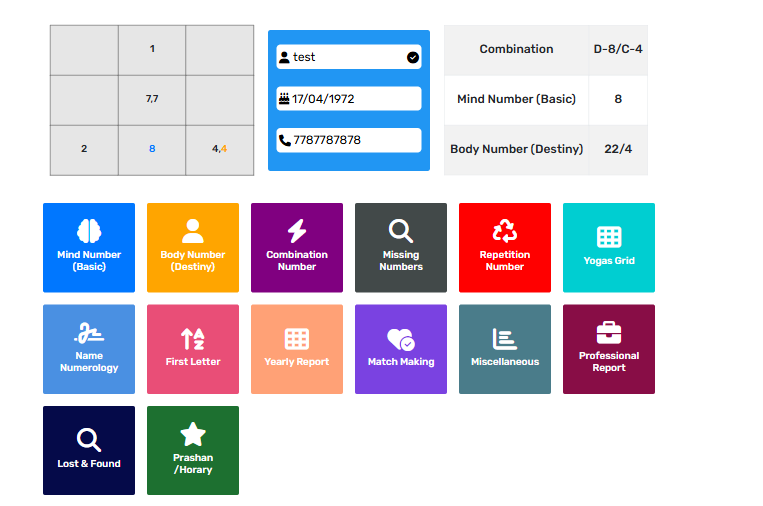763x506 pixels.
Task: Click the grid cell showing blue 8
Action: click(152, 149)
